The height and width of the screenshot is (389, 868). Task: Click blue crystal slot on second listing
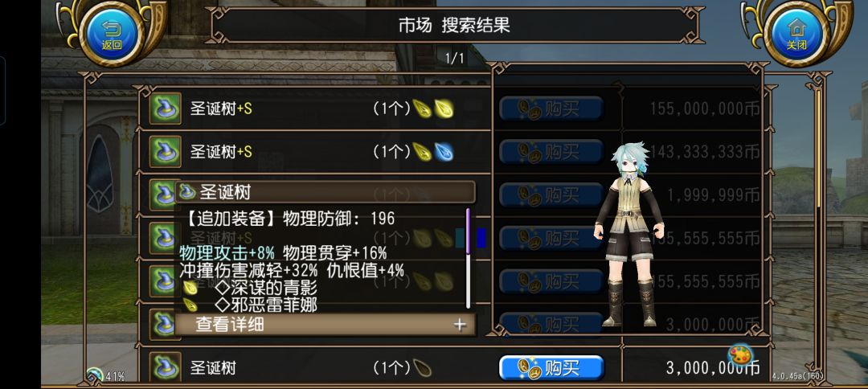point(444,152)
